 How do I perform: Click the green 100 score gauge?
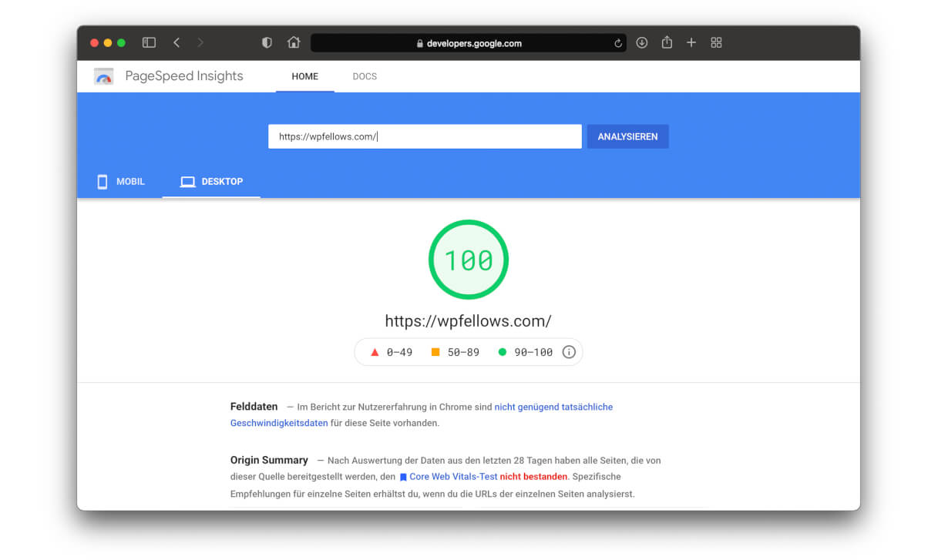point(469,260)
